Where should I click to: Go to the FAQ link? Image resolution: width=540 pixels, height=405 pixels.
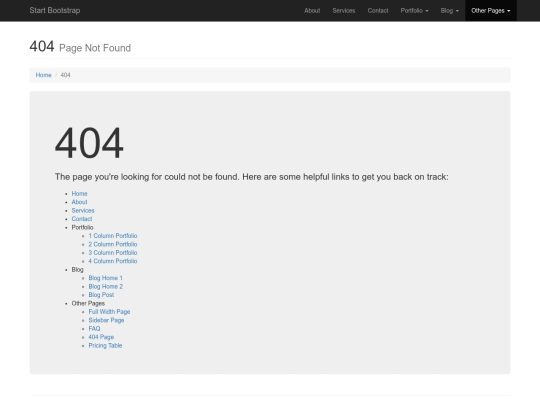pos(94,329)
